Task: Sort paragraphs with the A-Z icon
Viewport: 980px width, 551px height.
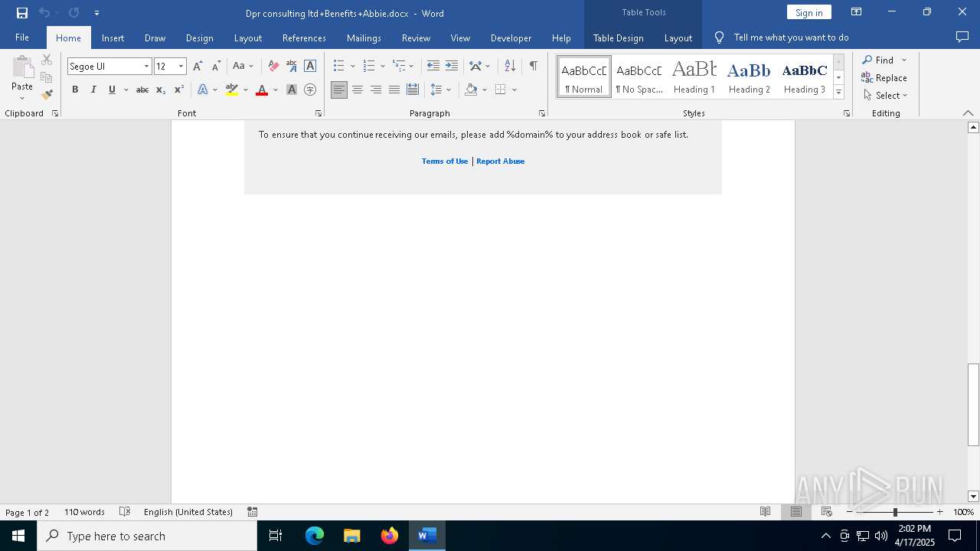Action: [510, 66]
